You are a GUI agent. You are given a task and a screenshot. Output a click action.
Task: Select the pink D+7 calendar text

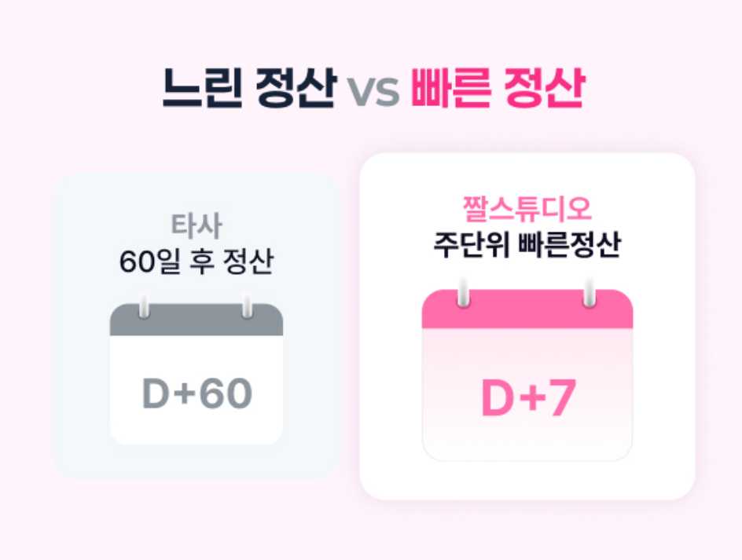pos(528,398)
